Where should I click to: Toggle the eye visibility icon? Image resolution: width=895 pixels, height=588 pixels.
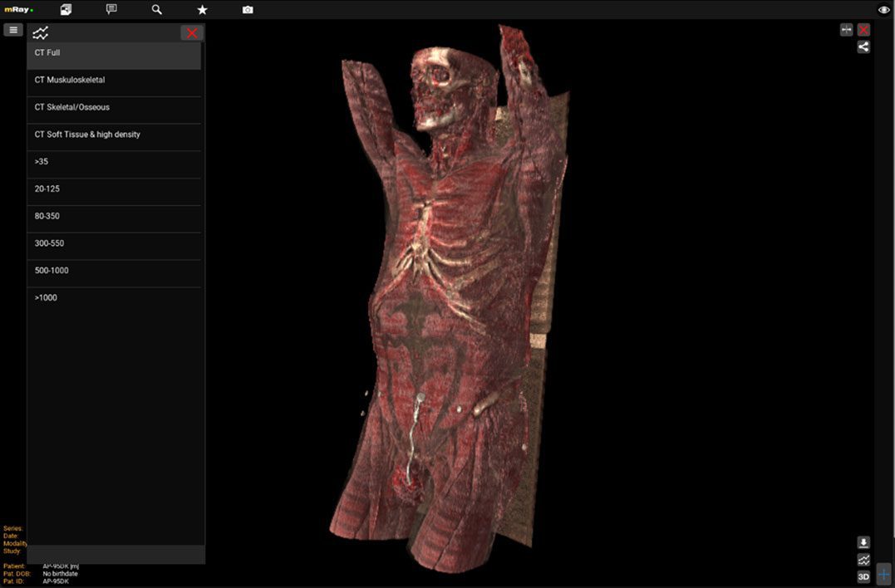tap(883, 10)
